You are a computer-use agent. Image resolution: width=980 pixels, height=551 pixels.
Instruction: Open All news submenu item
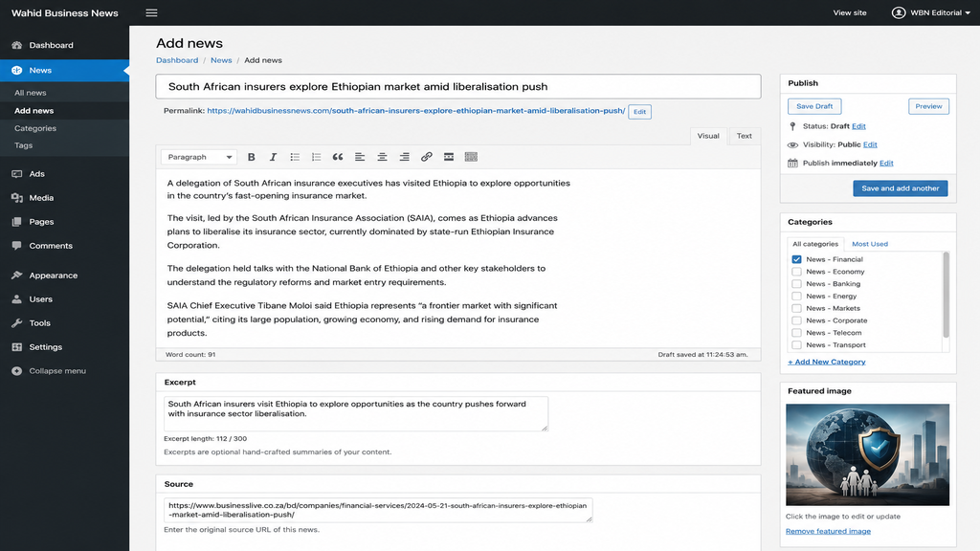pyautogui.click(x=30, y=93)
